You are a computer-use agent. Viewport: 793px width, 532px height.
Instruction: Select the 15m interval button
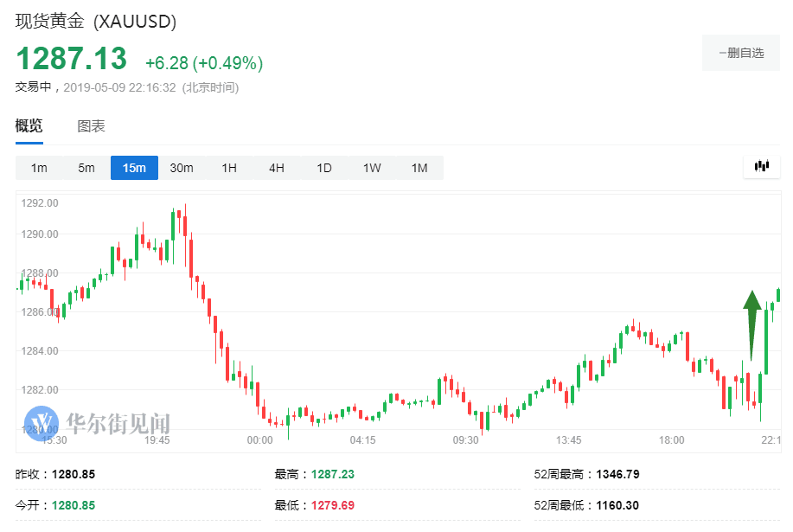pos(134,168)
